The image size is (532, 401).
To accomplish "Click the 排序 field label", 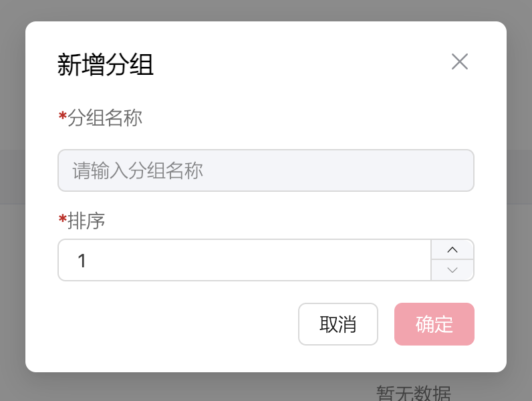I will click(86, 221).
